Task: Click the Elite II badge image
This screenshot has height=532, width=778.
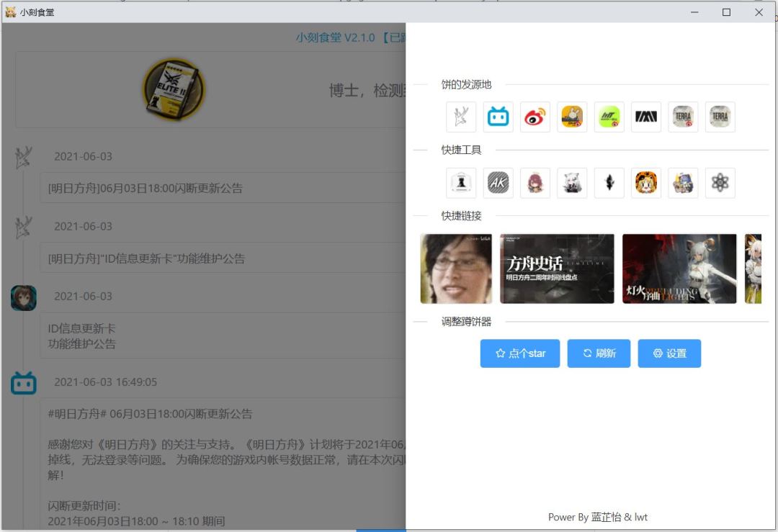Action: pyautogui.click(x=173, y=90)
